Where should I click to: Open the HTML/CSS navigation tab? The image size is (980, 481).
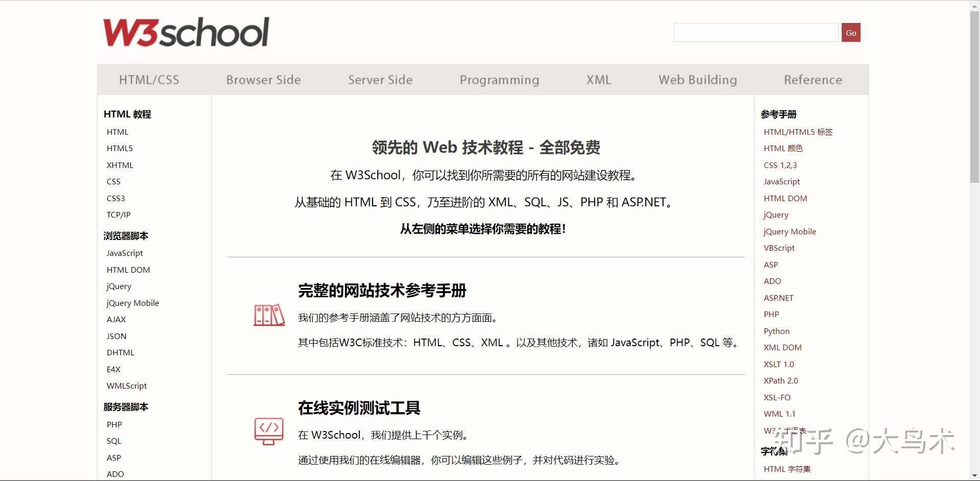(149, 80)
